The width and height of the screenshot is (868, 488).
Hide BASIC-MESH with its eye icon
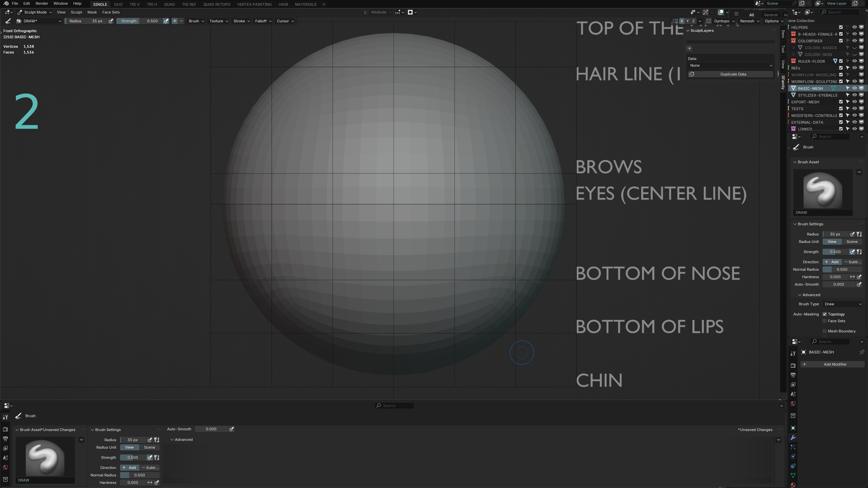(854, 88)
